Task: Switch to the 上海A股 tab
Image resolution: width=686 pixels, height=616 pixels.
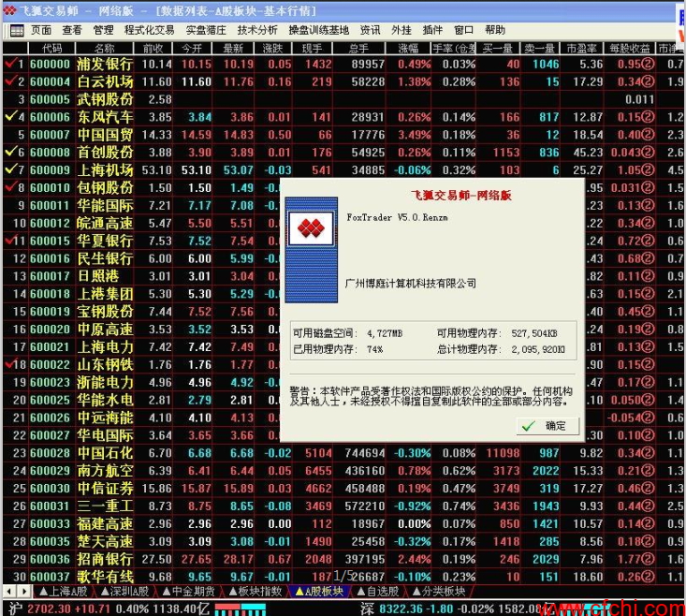Action: 63,592
